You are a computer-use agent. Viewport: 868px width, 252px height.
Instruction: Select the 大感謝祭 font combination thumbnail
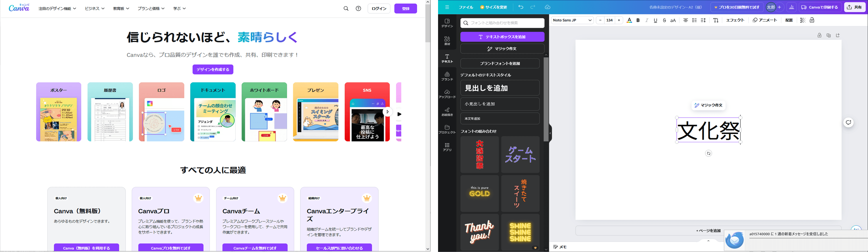[x=479, y=154]
